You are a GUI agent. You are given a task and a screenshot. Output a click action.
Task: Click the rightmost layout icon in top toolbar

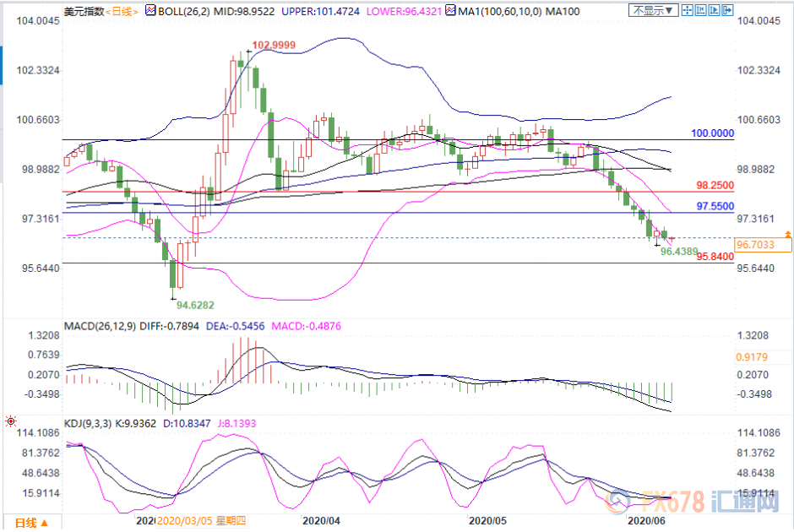pos(726,9)
